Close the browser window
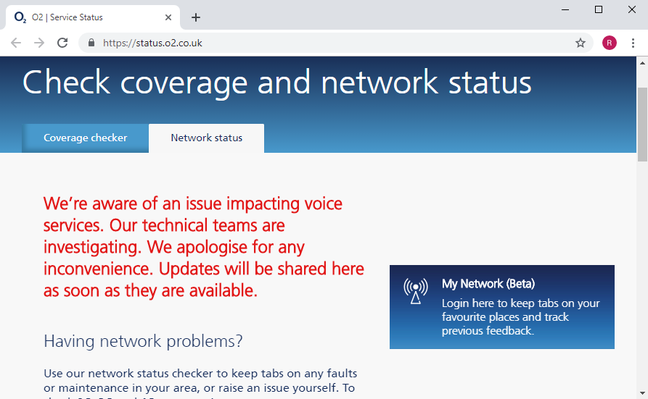This screenshot has width=648, height=399. coord(632,10)
